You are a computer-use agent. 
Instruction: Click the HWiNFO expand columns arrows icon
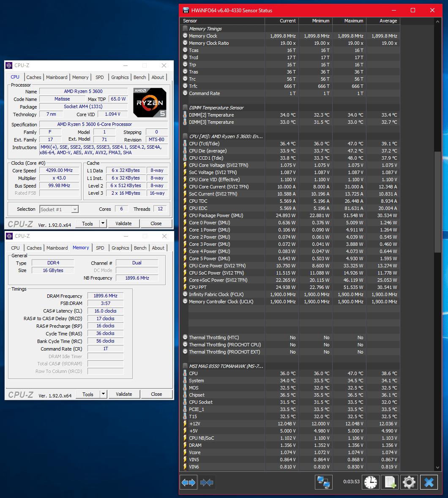[189, 482]
